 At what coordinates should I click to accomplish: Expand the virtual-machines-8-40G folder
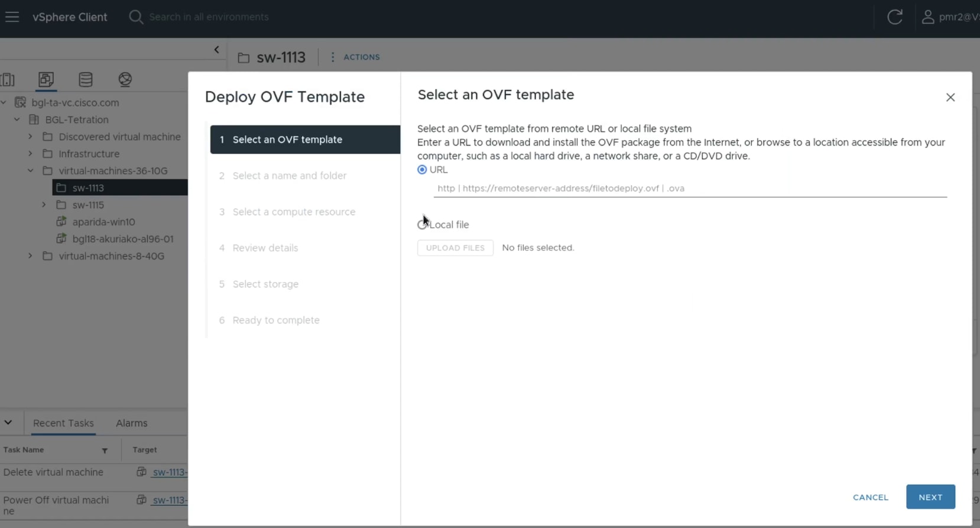tap(30, 256)
